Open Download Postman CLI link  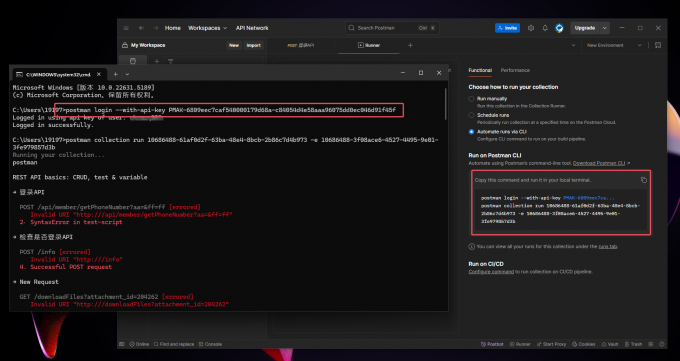coord(599,163)
